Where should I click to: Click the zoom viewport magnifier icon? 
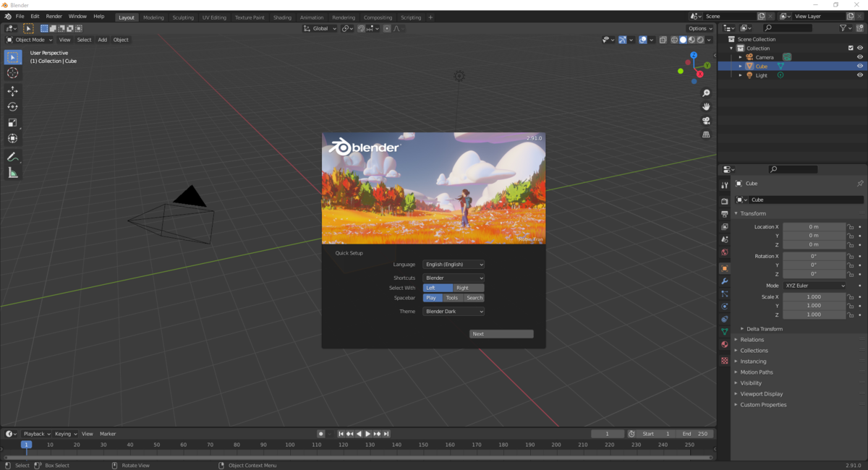pyautogui.click(x=707, y=93)
